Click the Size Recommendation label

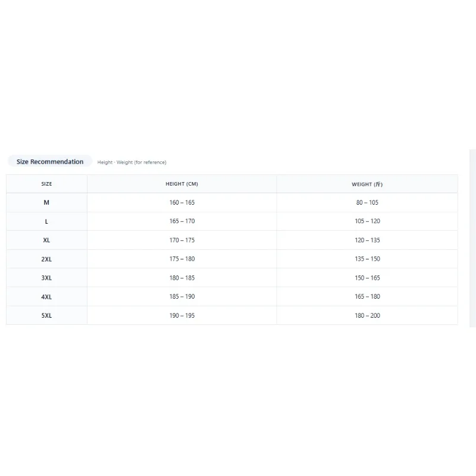[50, 161]
